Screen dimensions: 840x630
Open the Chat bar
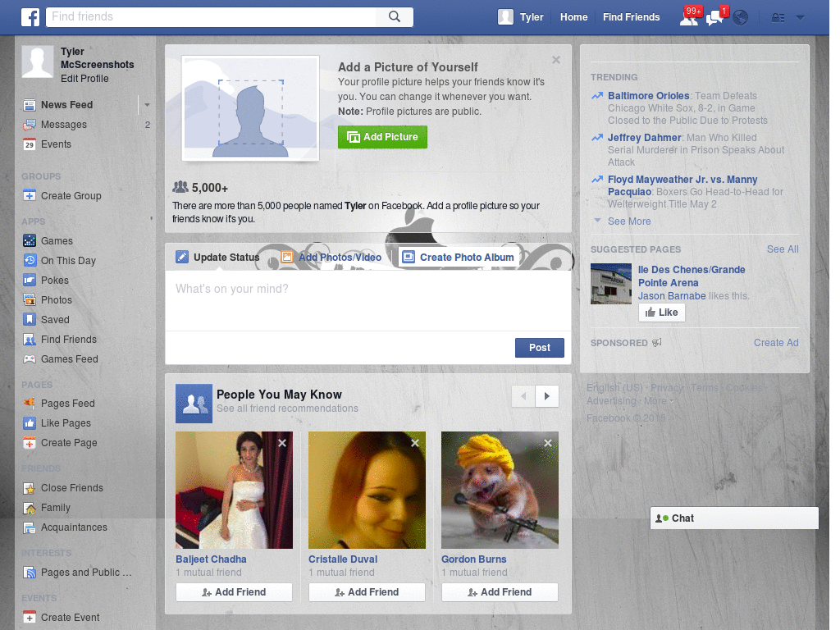tap(734, 518)
